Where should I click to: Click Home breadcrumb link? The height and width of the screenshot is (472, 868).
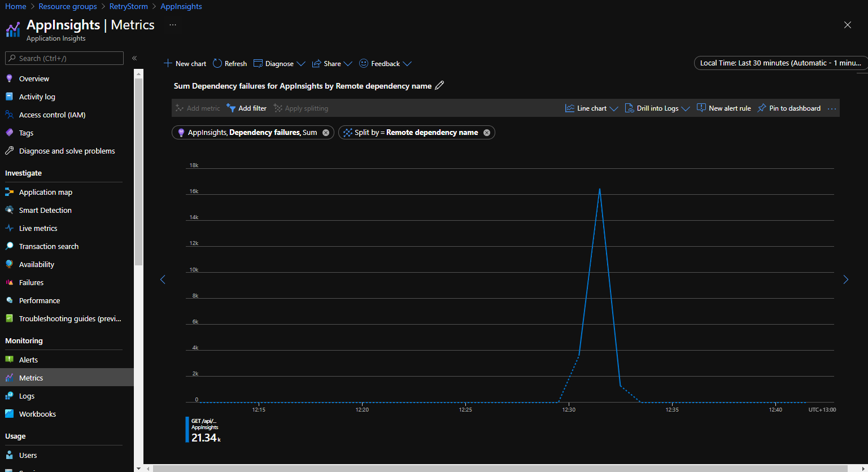[16, 6]
